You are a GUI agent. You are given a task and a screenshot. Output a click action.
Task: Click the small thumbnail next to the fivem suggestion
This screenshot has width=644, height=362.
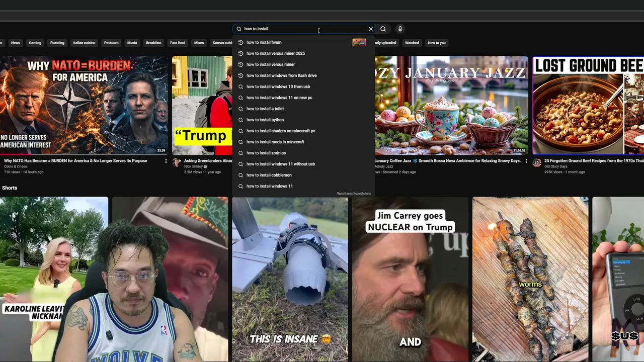(x=359, y=42)
